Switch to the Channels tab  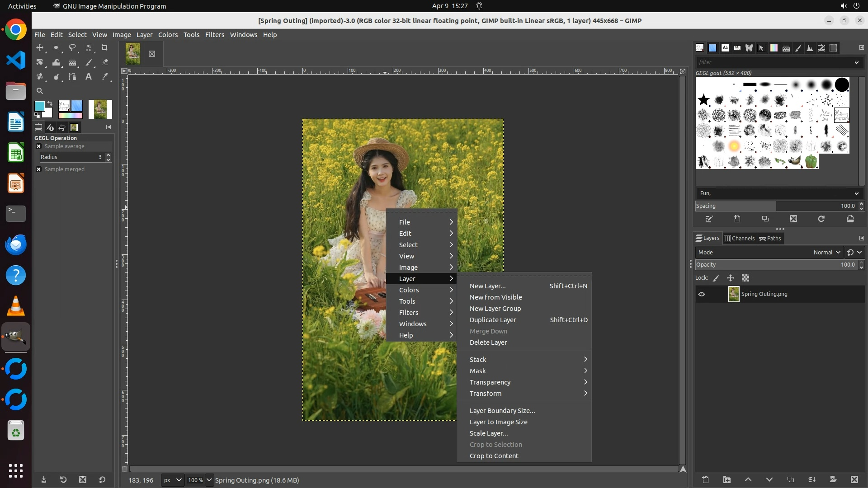click(x=739, y=239)
